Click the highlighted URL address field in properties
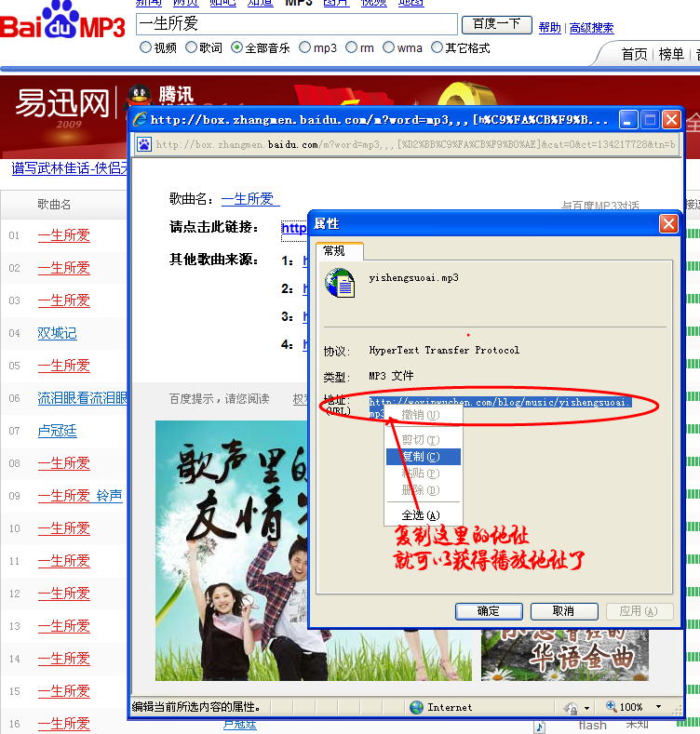700x734 pixels. (x=501, y=407)
